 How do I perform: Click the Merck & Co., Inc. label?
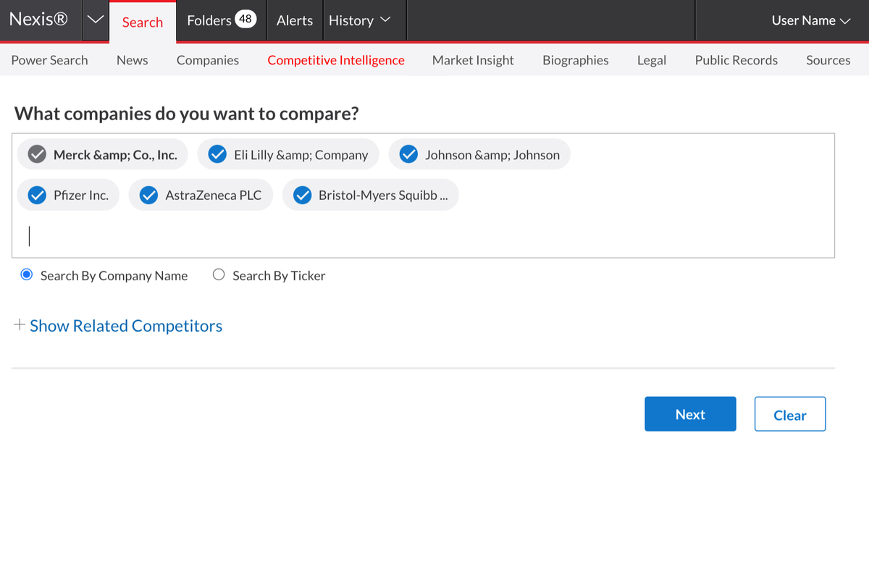[x=115, y=154]
